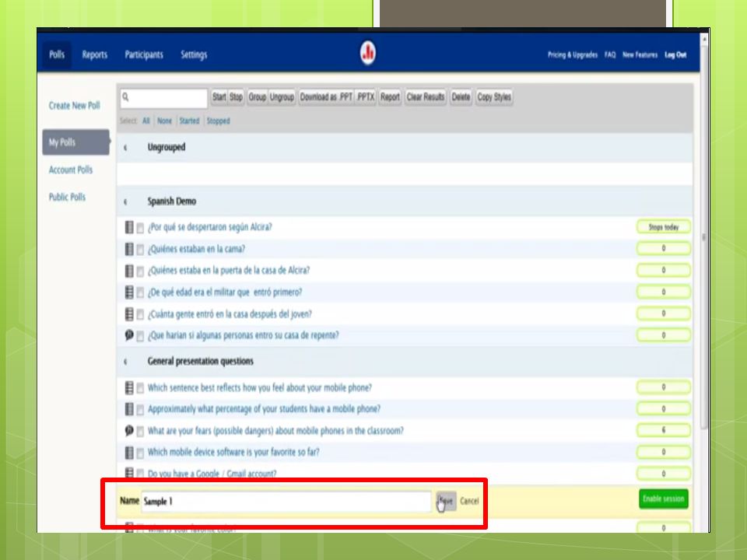747x560 pixels.
Task: Click the Ungroup button
Action: click(x=282, y=97)
